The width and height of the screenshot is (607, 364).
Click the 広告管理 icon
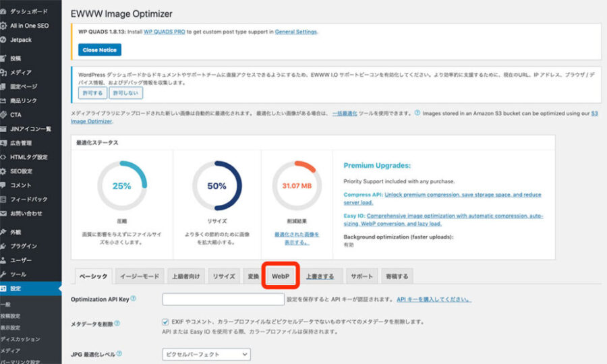(3, 143)
